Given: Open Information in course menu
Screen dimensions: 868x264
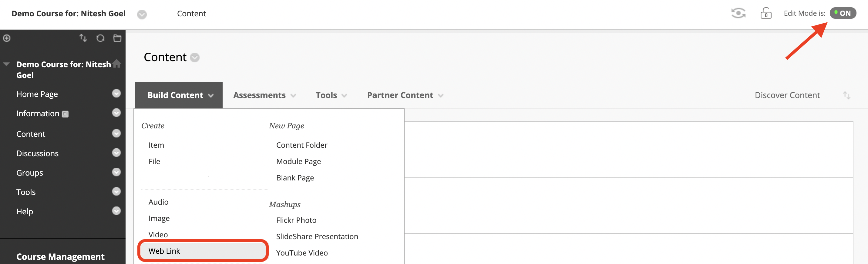Looking at the screenshot, I should pos(38,113).
